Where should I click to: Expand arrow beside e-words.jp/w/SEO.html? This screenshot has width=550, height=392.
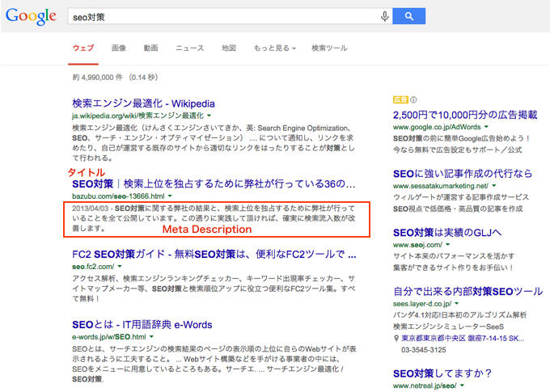(151, 336)
